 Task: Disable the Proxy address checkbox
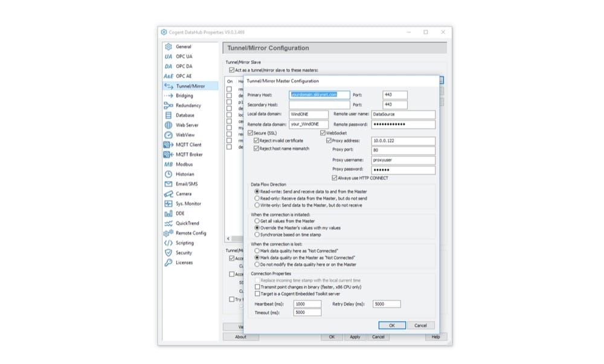(x=329, y=141)
